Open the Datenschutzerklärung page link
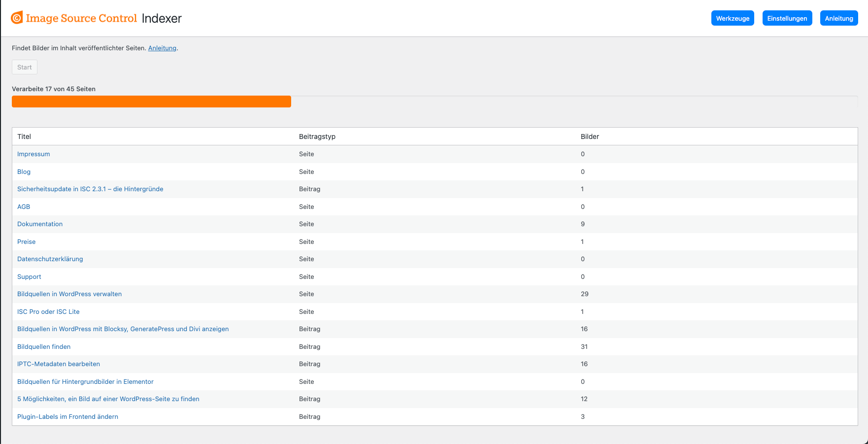The width and height of the screenshot is (868, 444). pos(50,259)
